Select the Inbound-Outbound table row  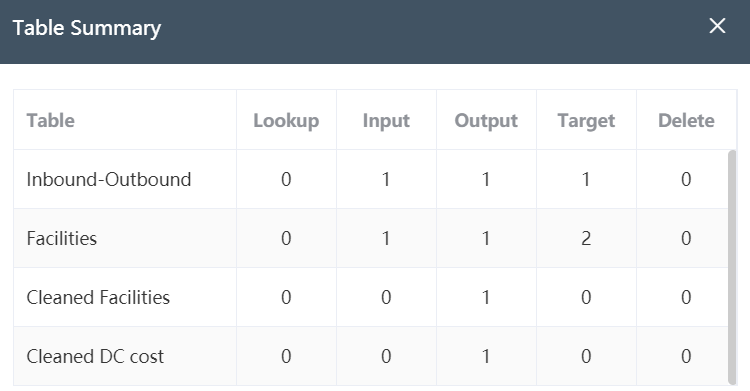click(x=371, y=179)
